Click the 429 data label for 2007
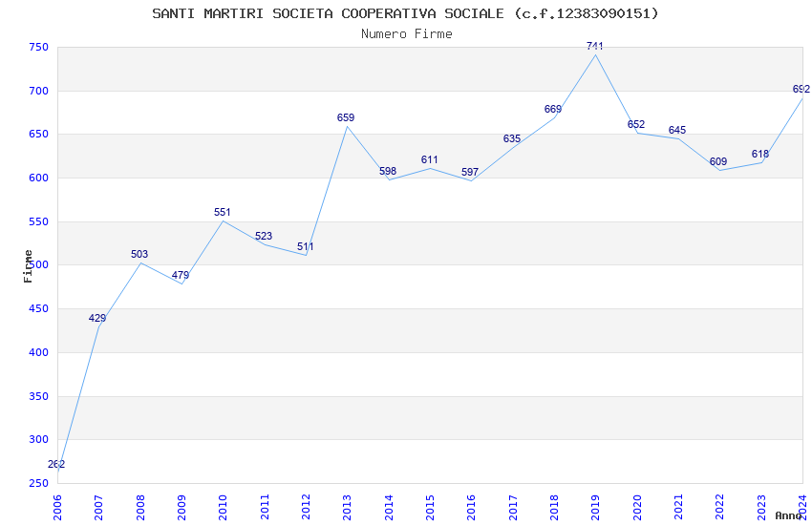This screenshot has width=812, height=525. [97, 318]
